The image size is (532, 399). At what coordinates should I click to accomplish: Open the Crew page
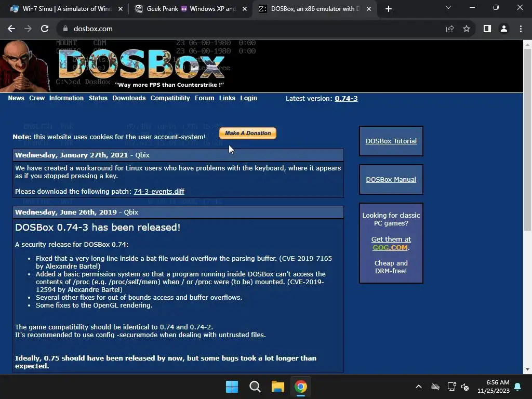pyautogui.click(x=37, y=98)
